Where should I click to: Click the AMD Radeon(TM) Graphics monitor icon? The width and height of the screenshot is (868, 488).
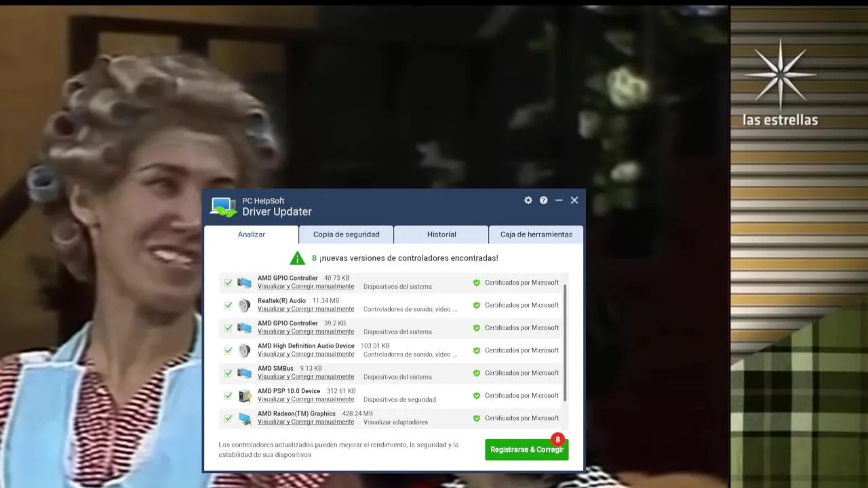[244, 418]
